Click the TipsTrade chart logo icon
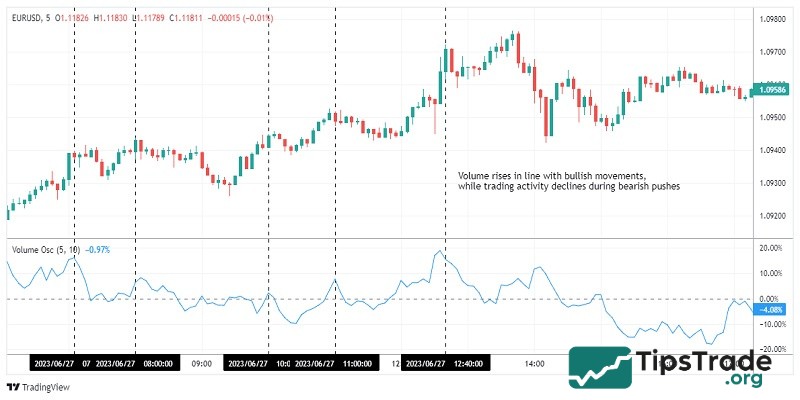Screen dimensions: 800x400 [x=598, y=368]
